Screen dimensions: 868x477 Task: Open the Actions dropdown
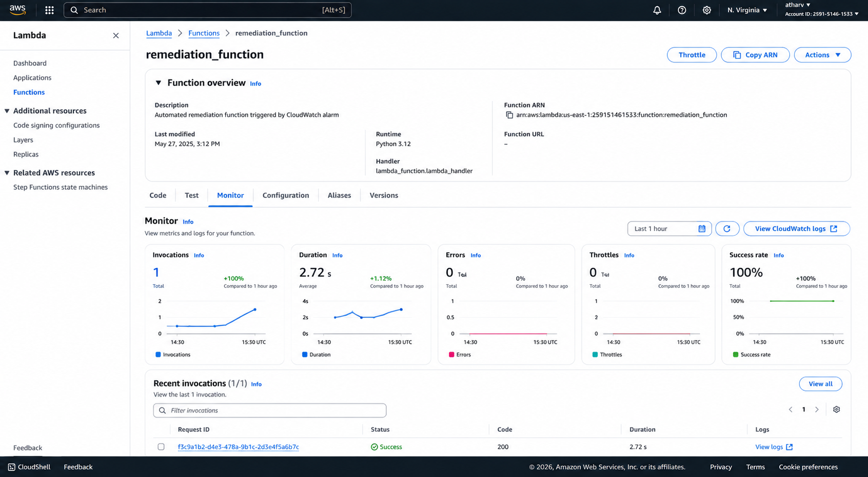(822, 55)
